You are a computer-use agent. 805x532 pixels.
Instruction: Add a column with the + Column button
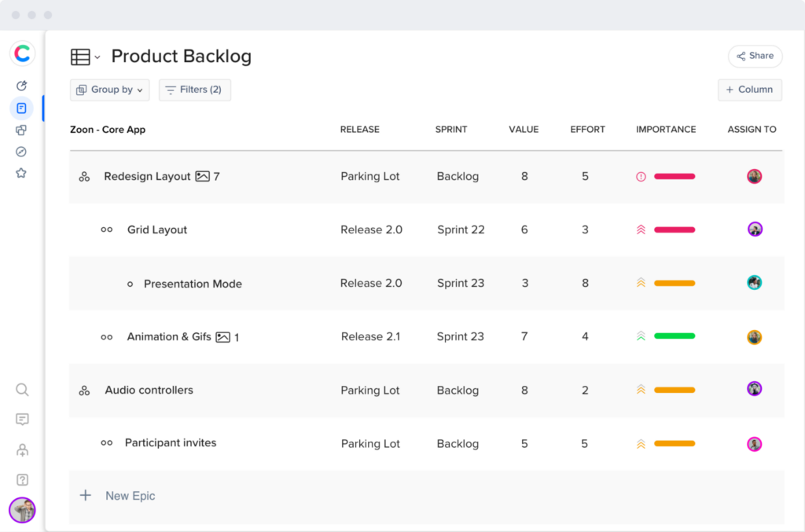749,90
